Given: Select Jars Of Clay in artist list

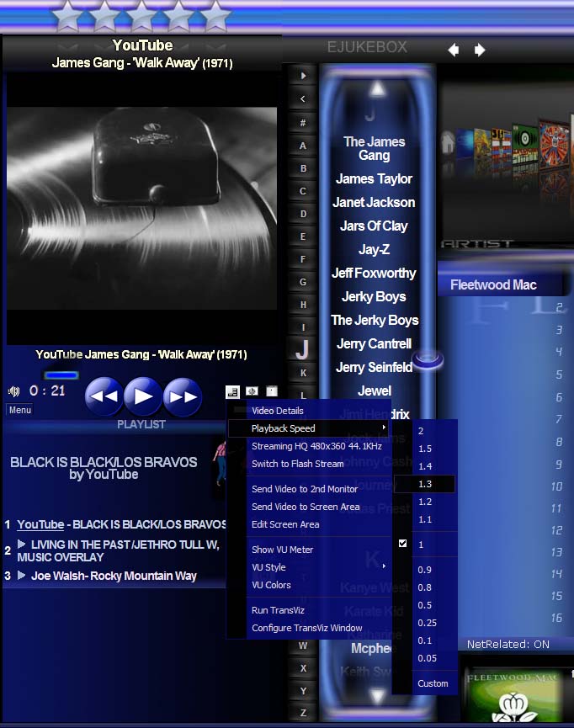Looking at the screenshot, I should [374, 226].
